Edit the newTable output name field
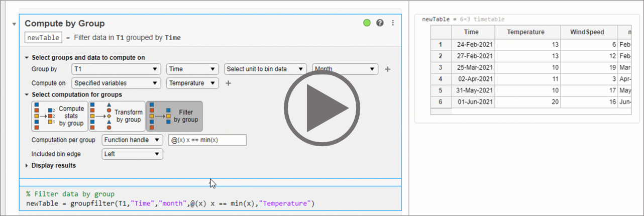644x216 pixels. [44, 38]
